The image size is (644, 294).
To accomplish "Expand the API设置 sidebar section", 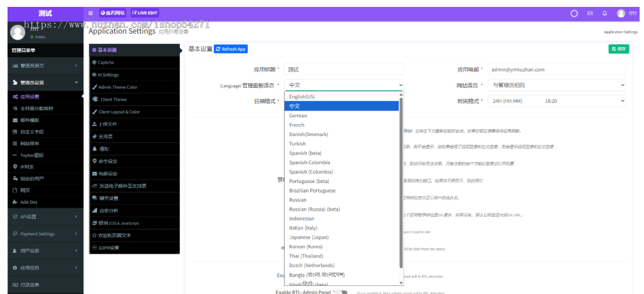I will [45, 217].
